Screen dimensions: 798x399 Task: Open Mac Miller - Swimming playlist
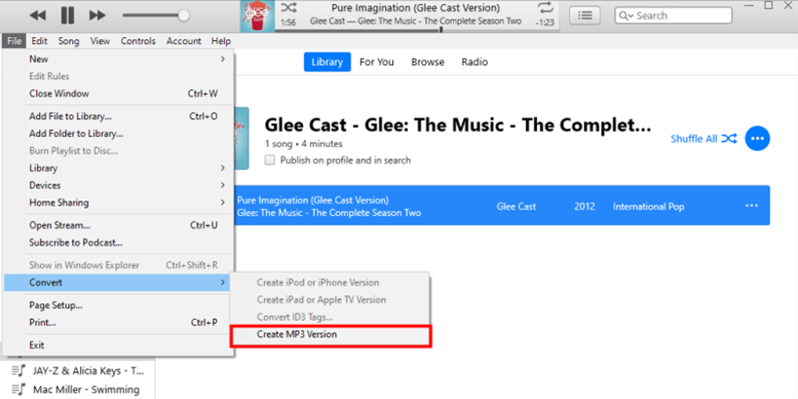[x=87, y=390]
